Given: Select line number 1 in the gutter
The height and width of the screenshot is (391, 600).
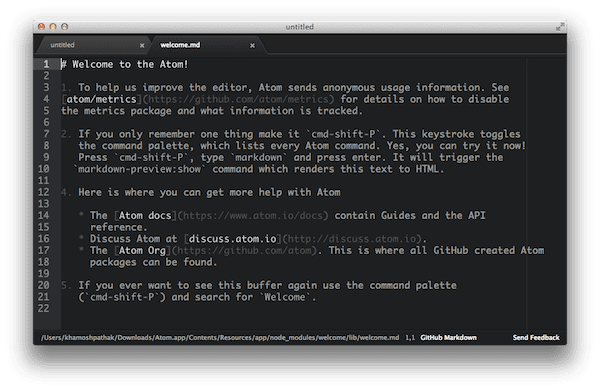Looking at the screenshot, I should point(46,64).
